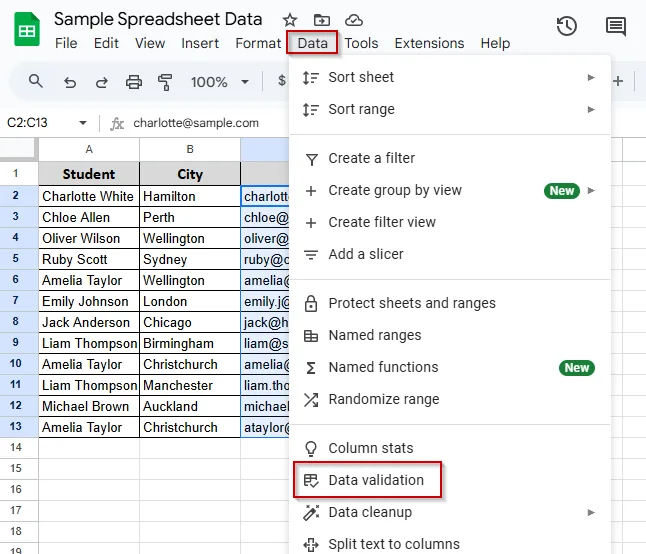Expand the Data cleanup submenu arrow
The width and height of the screenshot is (646, 554).
[591, 512]
